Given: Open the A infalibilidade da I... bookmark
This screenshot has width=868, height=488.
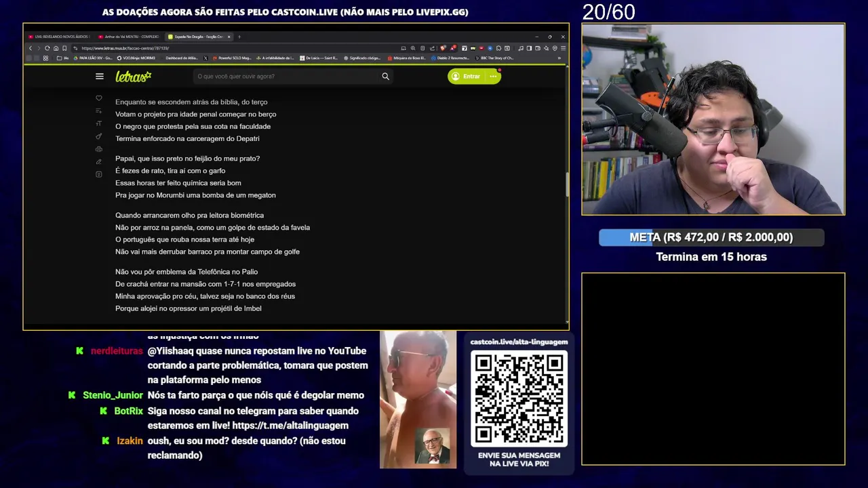Looking at the screenshot, I should point(275,58).
